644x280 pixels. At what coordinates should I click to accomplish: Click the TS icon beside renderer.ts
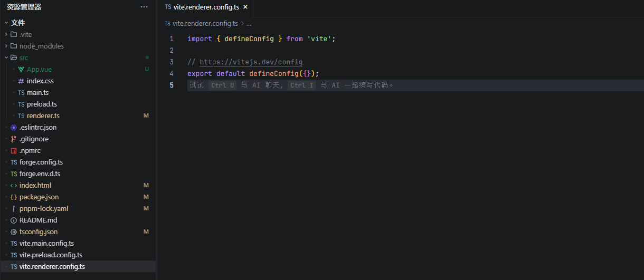pos(21,115)
